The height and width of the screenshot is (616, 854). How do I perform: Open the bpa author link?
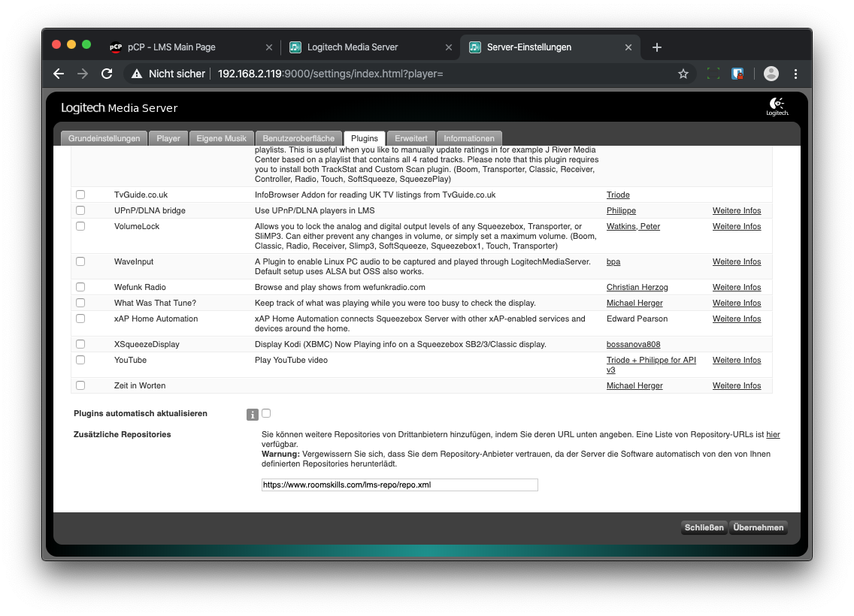click(613, 261)
